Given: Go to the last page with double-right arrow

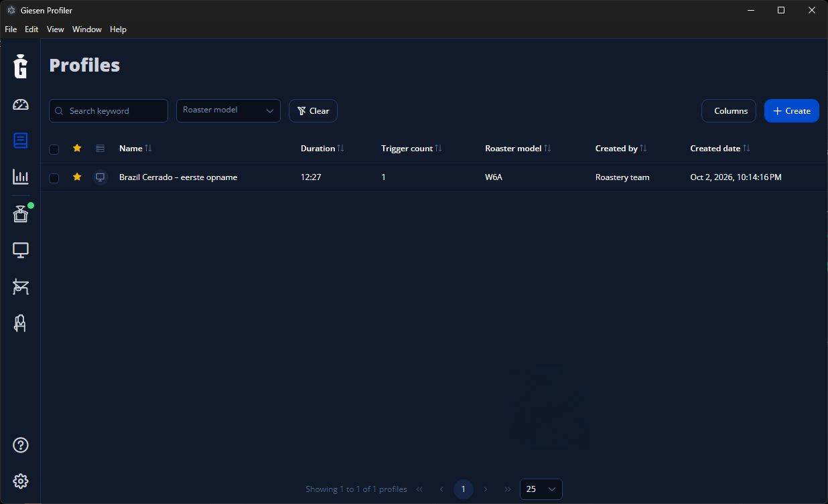Looking at the screenshot, I should [508, 489].
